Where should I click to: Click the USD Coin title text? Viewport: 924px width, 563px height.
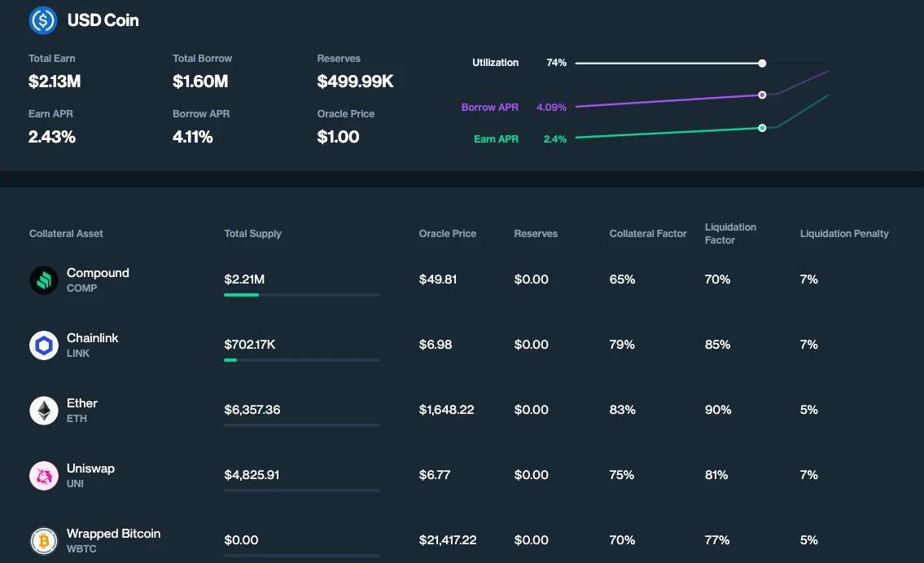(x=103, y=20)
